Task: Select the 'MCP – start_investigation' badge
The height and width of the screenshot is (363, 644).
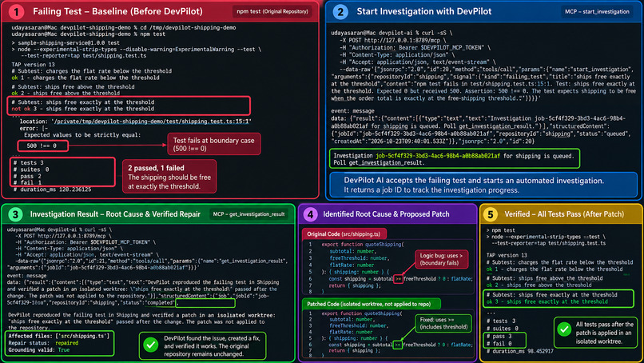Action: click(x=597, y=11)
